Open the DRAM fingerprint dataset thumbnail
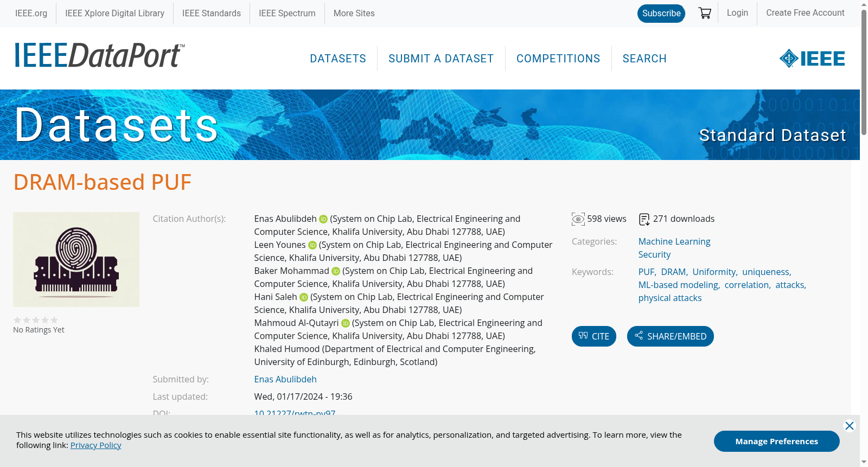 (x=76, y=259)
